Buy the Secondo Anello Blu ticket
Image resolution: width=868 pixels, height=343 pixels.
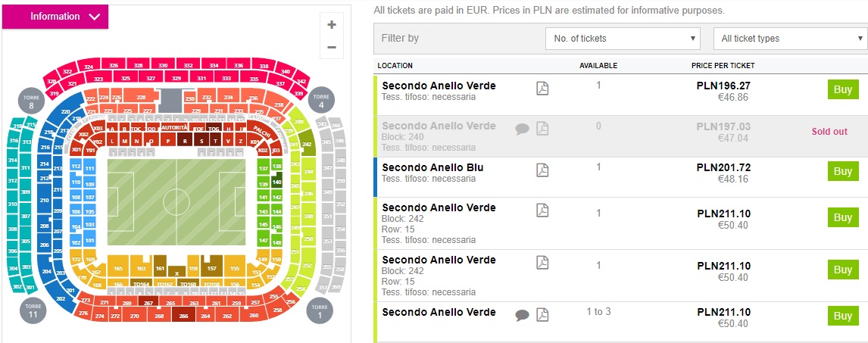click(x=842, y=171)
